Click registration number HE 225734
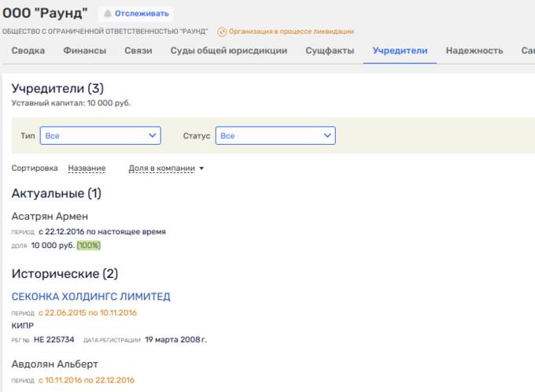Screen dimensions: 535x392 coord(54,340)
